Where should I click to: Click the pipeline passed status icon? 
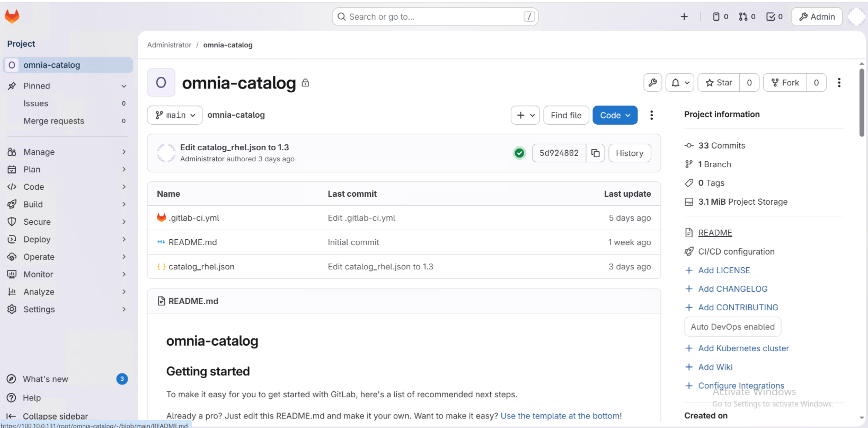(x=519, y=153)
